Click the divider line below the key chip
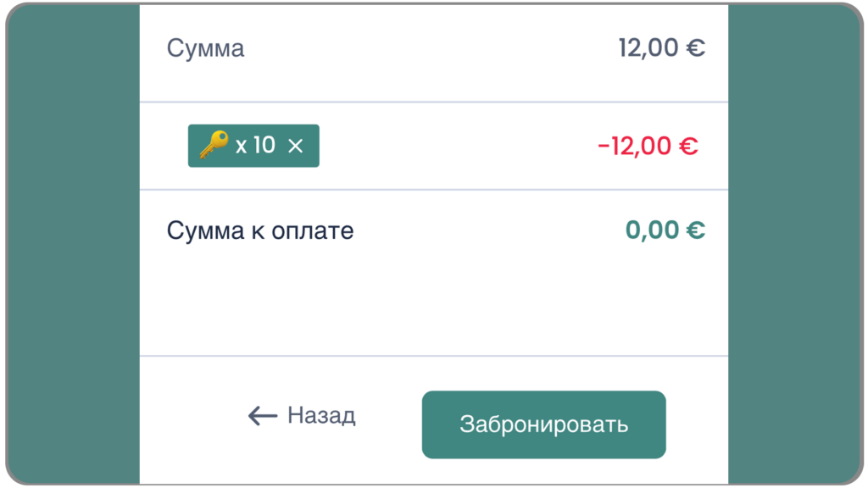868x488 pixels. pos(434,190)
